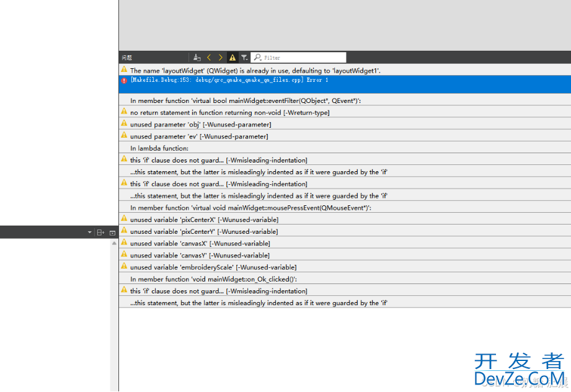The image size is (571, 392).
Task: Click warning icon for 'no return statement'
Action: [124, 112]
